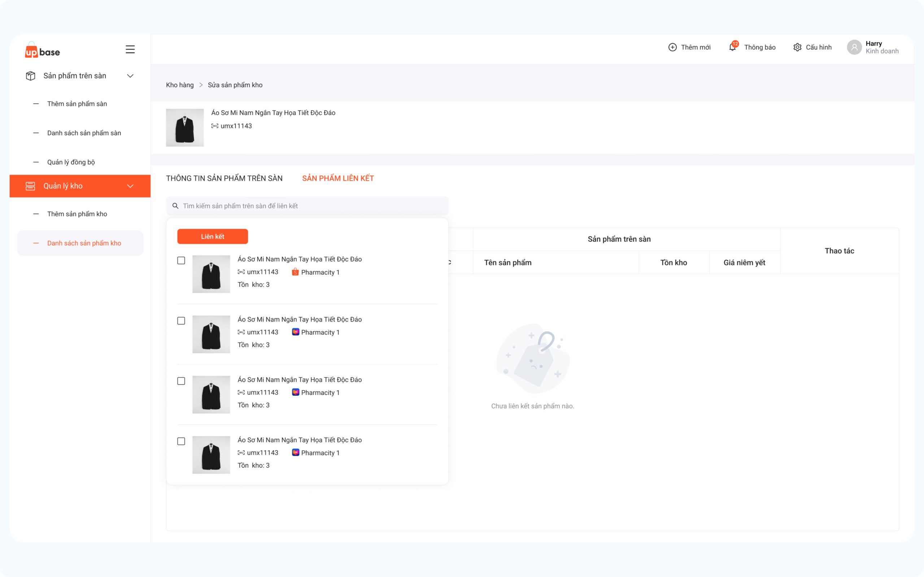Click the Sản phẩm trên sàn box icon

coord(31,76)
